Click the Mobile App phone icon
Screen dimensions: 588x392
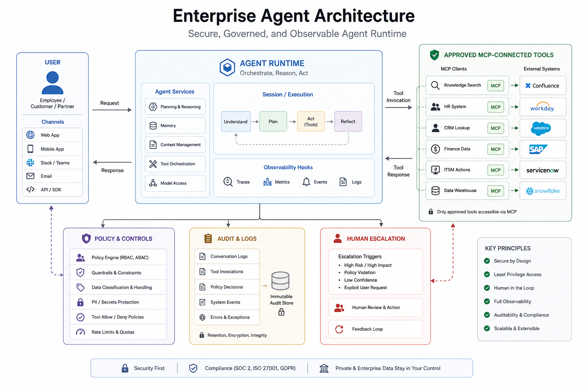pos(30,149)
